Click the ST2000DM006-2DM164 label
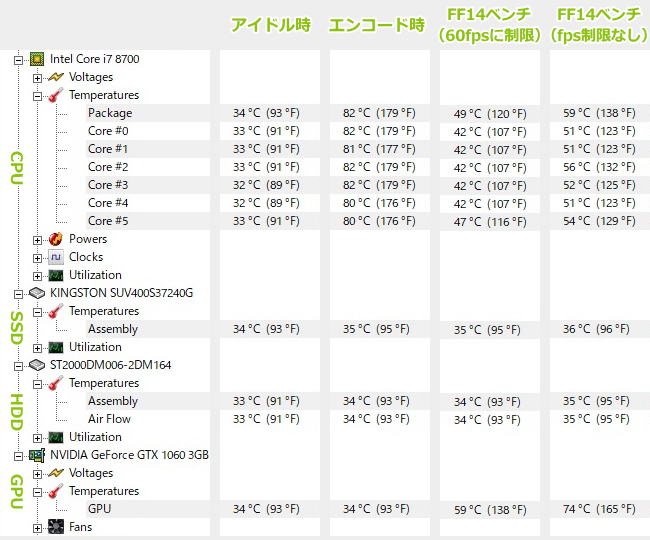This screenshot has height=540, width=650. (111, 365)
